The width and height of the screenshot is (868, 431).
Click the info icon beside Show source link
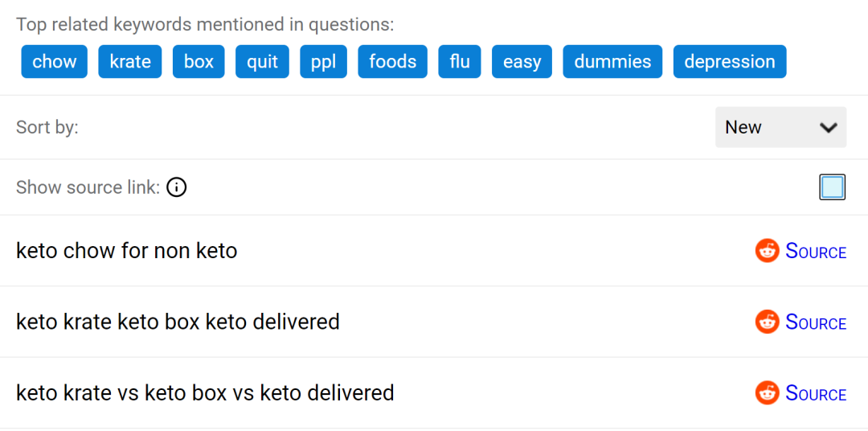point(177,187)
